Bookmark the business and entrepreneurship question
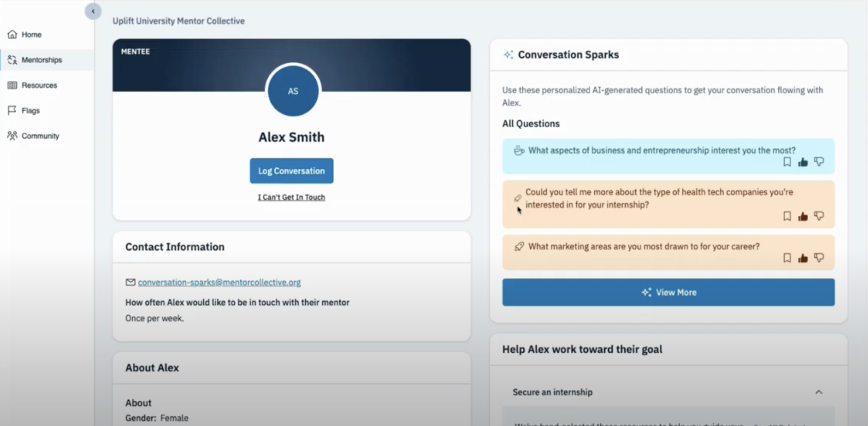868x426 pixels. coord(787,162)
